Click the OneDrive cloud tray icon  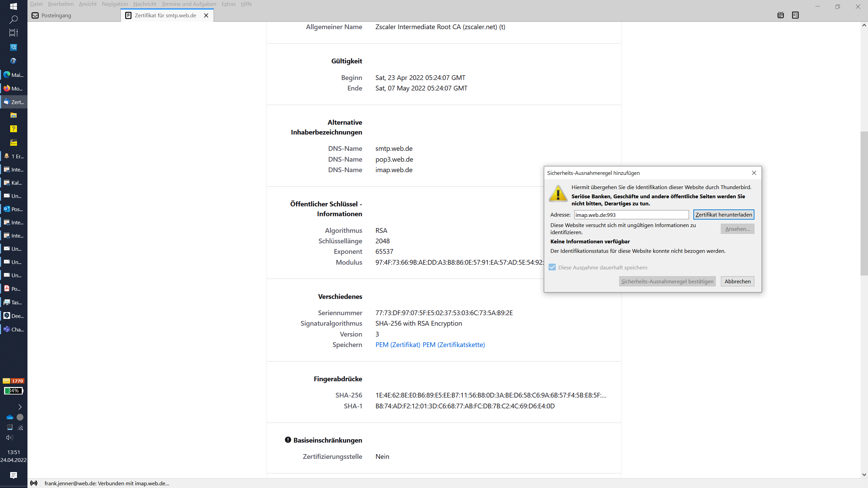click(x=9, y=417)
